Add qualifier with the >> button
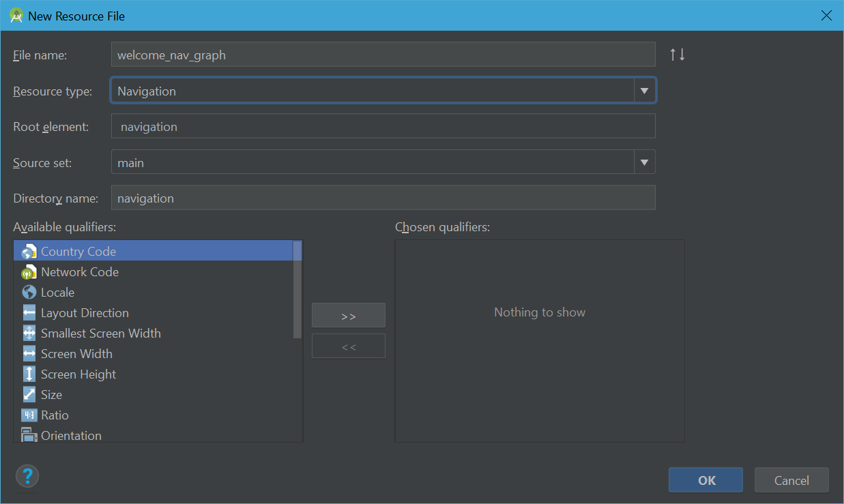Viewport: 844px width, 504px height. 349,316
